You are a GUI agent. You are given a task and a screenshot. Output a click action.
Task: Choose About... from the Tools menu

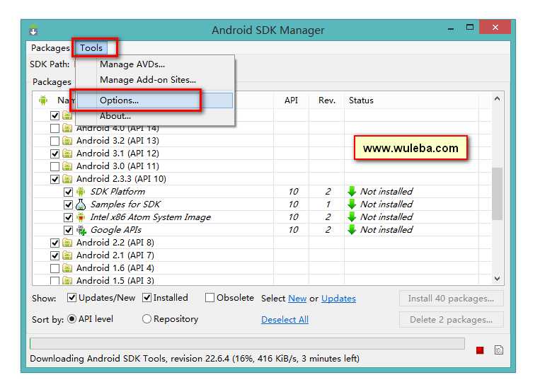[x=155, y=116]
